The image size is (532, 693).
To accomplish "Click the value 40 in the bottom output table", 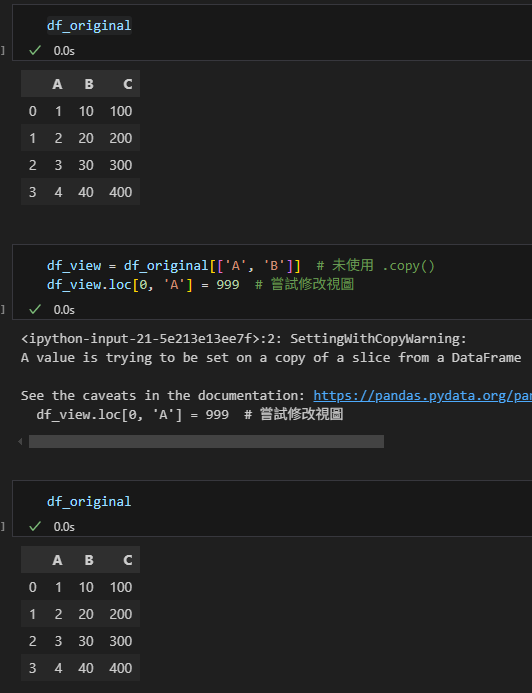I will (x=86, y=668).
